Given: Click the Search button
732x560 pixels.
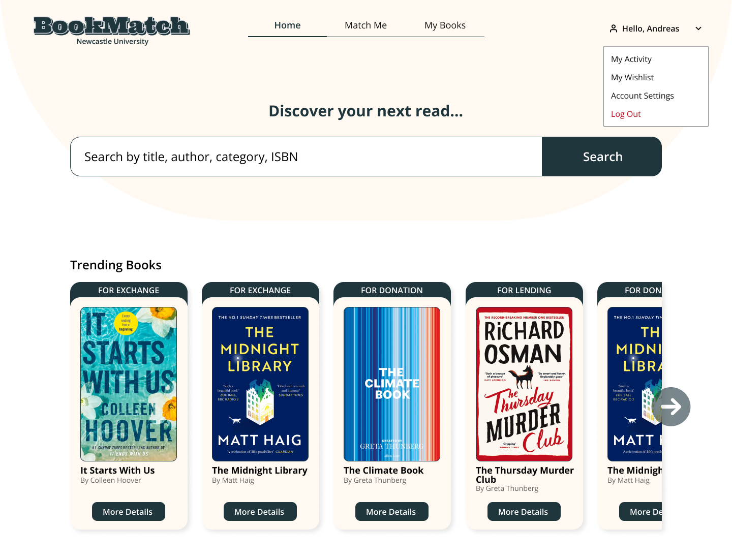Looking at the screenshot, I should pyautogui.click(x=602, y=157).
